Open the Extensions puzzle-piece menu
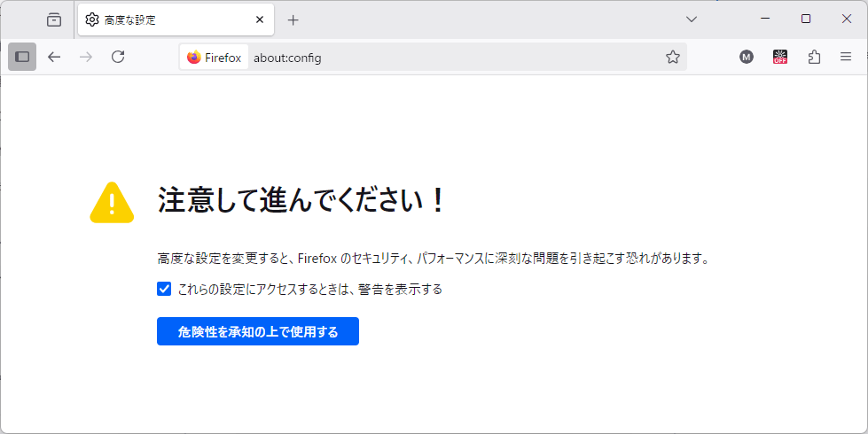Viewport: 868px width, 434px height. coord(814,58)
